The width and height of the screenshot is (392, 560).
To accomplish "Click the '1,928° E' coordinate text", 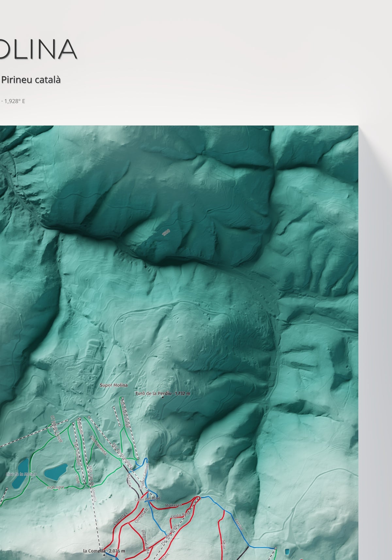I will point(15,101).
